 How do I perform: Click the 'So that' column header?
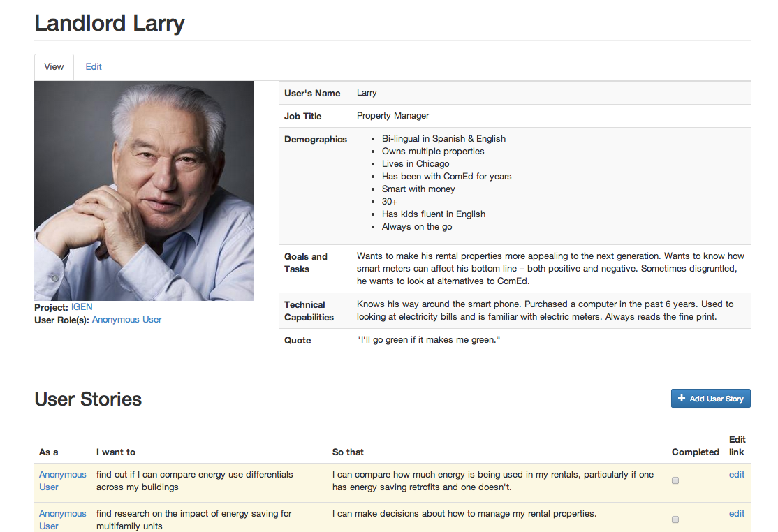point(348,452)
